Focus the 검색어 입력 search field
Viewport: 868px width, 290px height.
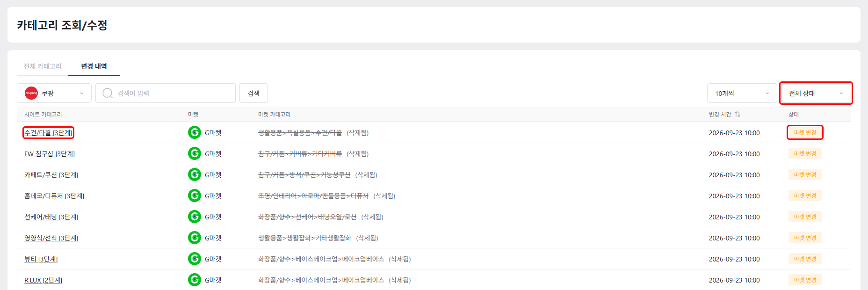coord(166,93)
